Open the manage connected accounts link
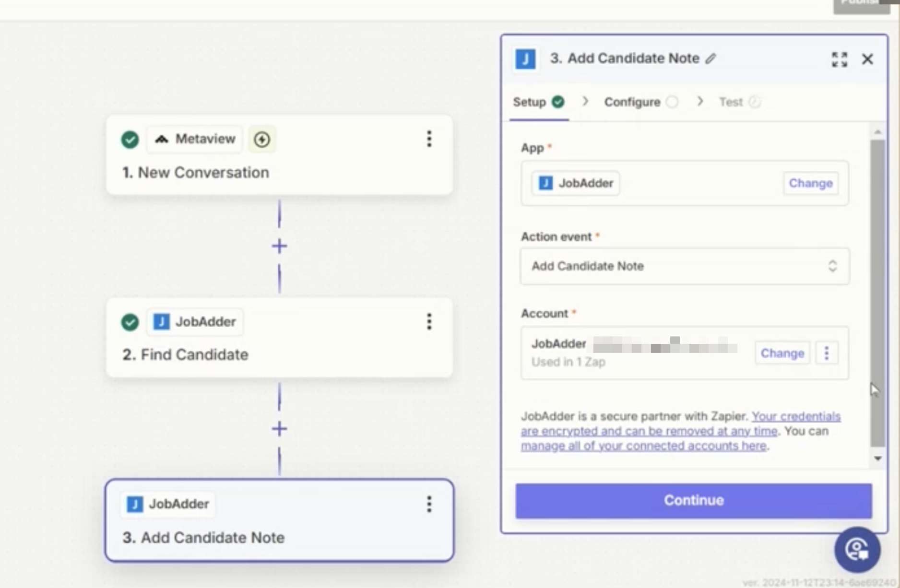Image resolution: width=900 pixels, height=588 pixels. click(643, 446)
